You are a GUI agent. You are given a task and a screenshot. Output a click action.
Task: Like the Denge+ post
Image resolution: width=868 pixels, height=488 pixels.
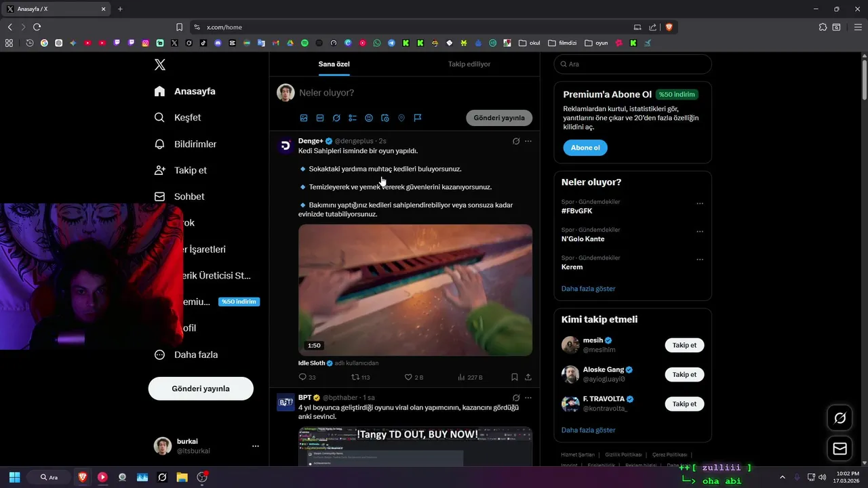(414, 377)
